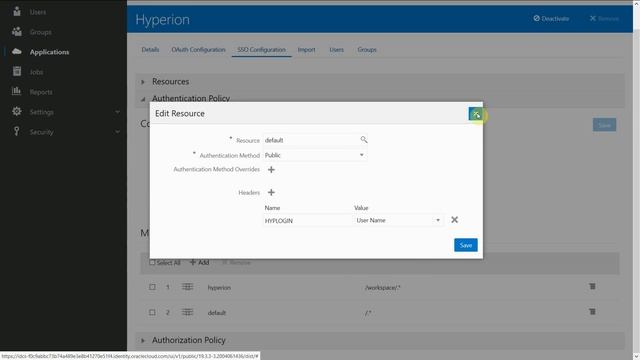Expand the Resources section
The width and height of the screenshot is (640, 360).
143,82
